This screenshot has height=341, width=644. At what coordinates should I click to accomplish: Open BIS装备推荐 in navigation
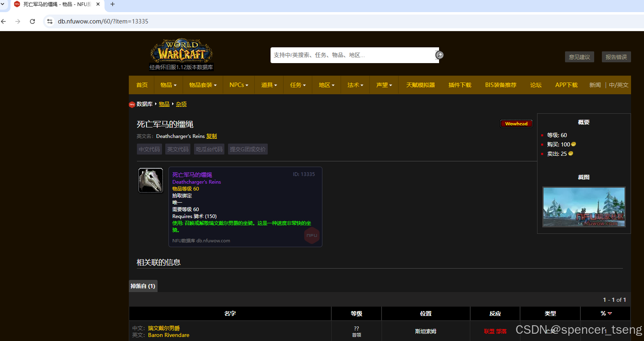[501, 85]
